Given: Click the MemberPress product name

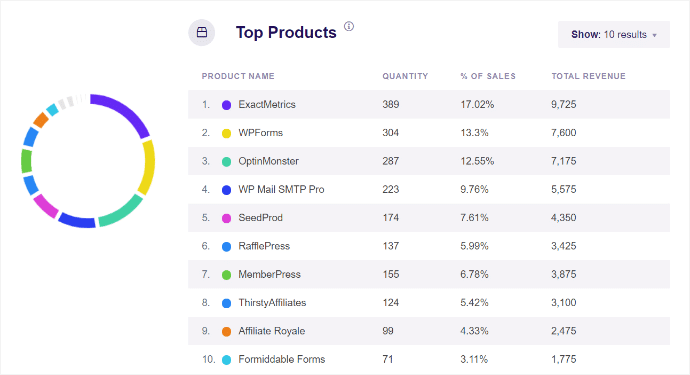Looking at the screenshot, I should (x=269, y=275).
